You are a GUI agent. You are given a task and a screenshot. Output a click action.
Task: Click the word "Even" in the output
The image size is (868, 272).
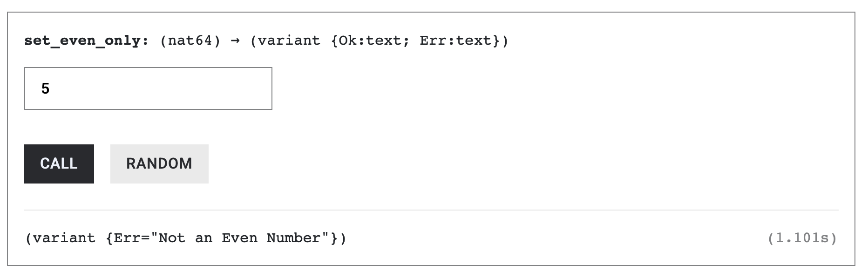[239, 238]
